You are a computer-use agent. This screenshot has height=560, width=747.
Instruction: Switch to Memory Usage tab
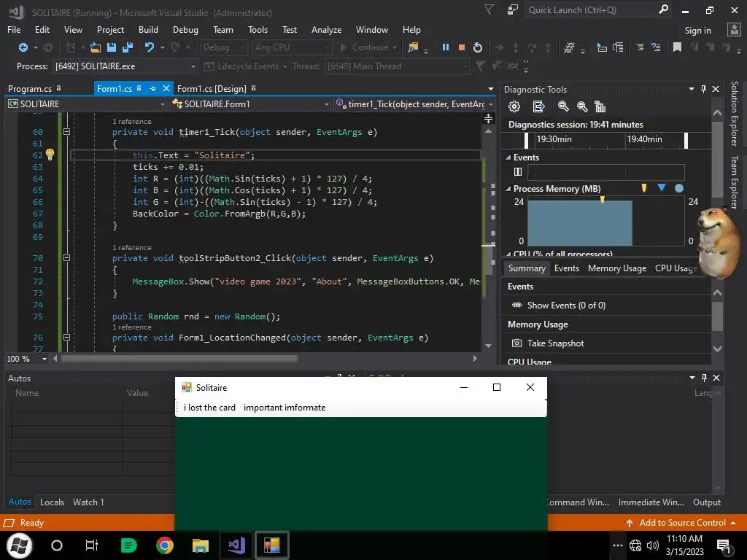pyautogui.click(x=617, y=268)
